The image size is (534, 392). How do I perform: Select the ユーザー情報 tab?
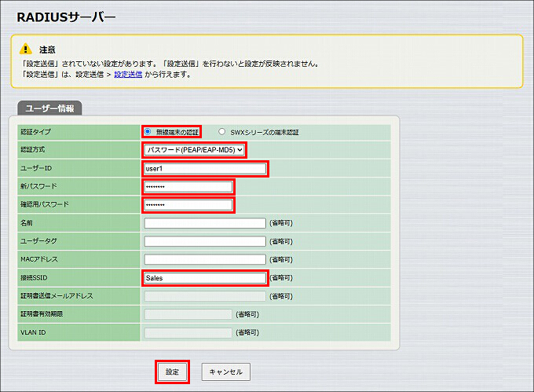click(x=49, y=108)
